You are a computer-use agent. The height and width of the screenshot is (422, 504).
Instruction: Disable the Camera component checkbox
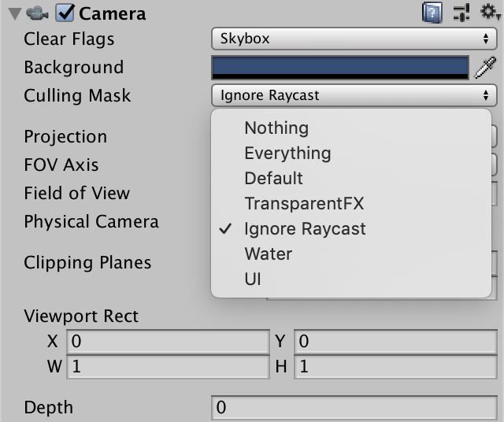click(65, 13)
